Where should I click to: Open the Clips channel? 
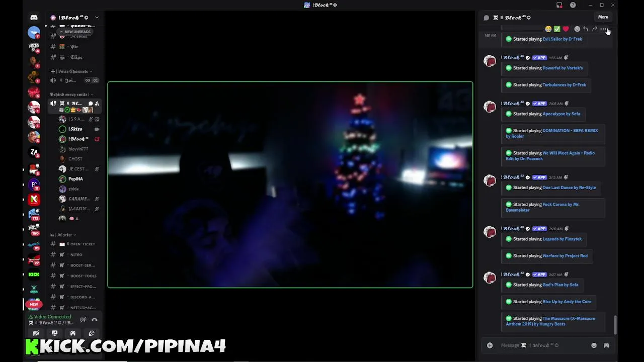click(74, 57)
